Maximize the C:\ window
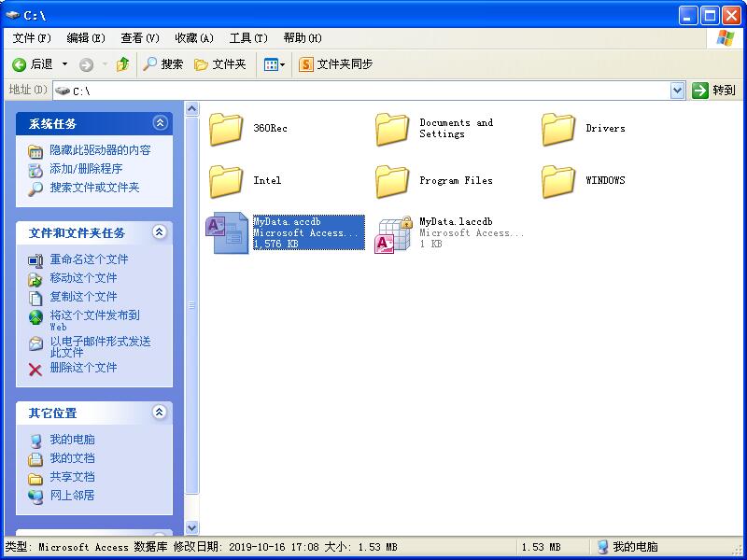This screenshot has height=560, width=747. pos(710,16)
